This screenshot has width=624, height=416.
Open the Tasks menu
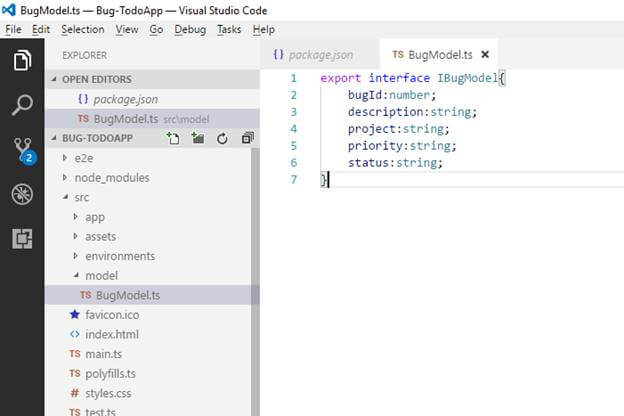[x=229, y=30]
